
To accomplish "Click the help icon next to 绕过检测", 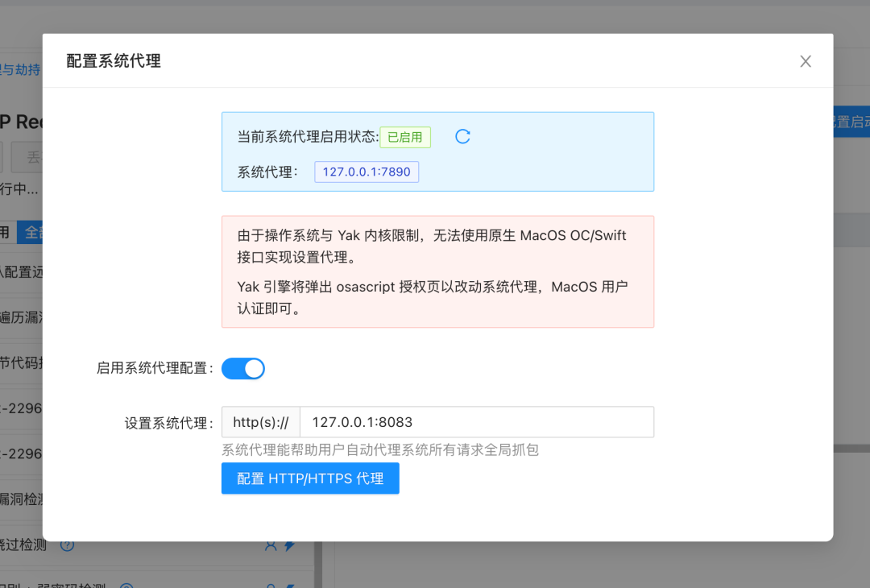I will 68,545.
